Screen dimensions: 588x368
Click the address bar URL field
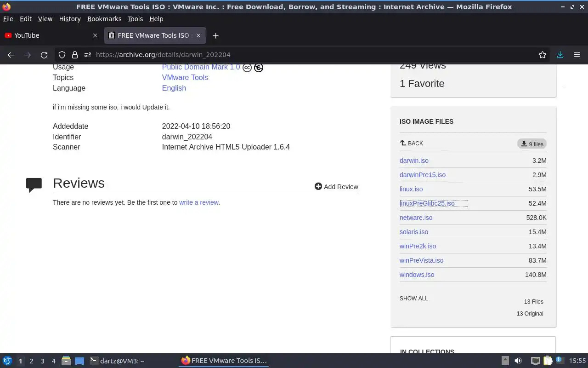(303, 55)
